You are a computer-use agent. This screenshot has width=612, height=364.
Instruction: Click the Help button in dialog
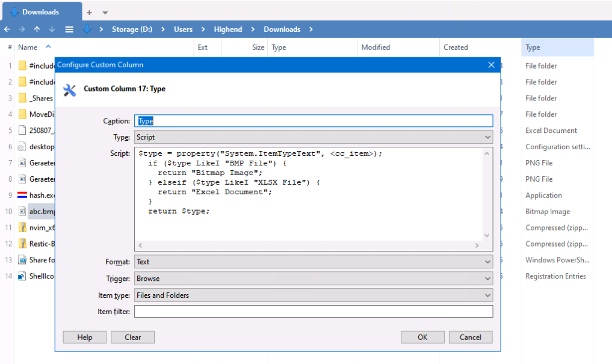click(85, 338)
